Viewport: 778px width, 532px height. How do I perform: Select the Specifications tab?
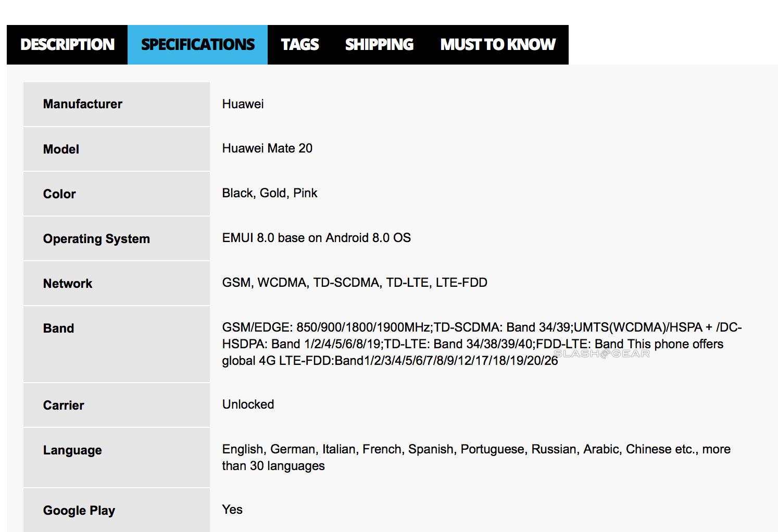(x=198, y=45)
